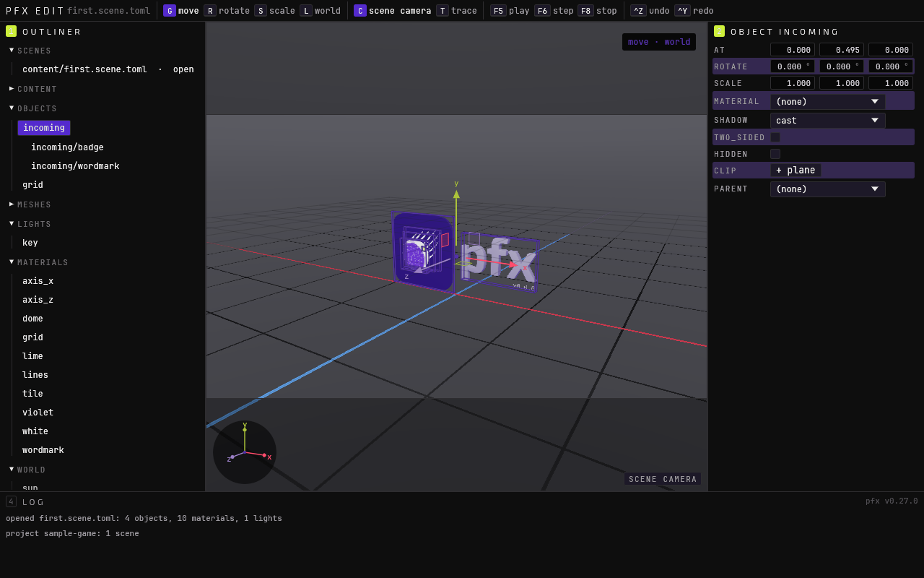Click the SCENE CAMERA viewport label
924x578 pixels.
point(663,479)
